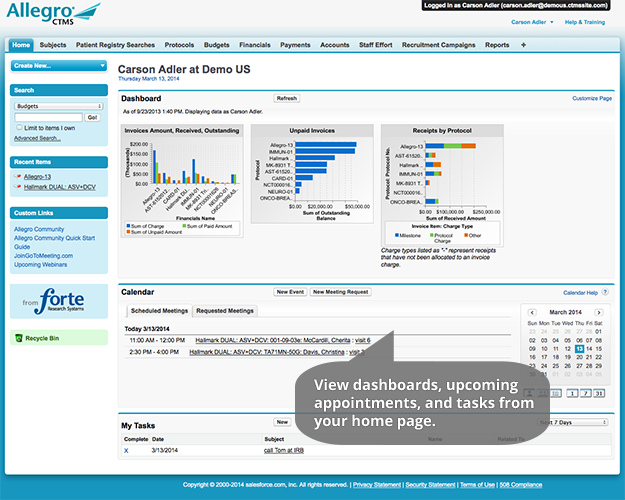Click New button in My Tasks
625x500 pixels.
click(x=282, y=422)
